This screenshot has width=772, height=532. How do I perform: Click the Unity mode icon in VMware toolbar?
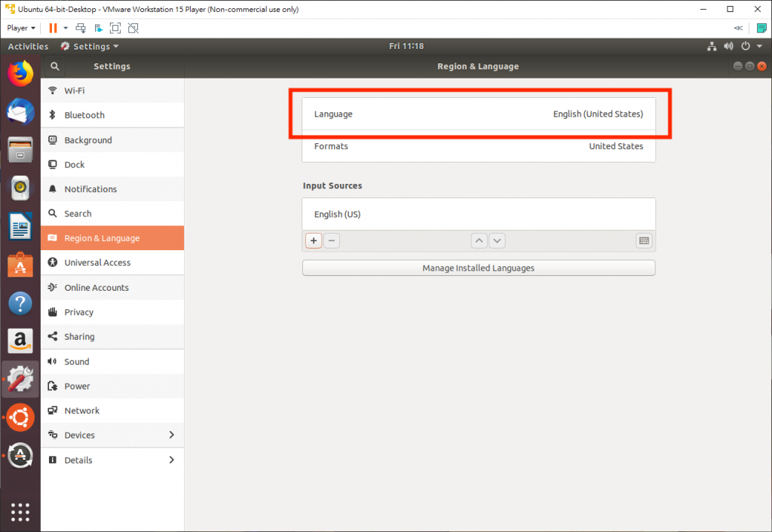coord(133,28)
